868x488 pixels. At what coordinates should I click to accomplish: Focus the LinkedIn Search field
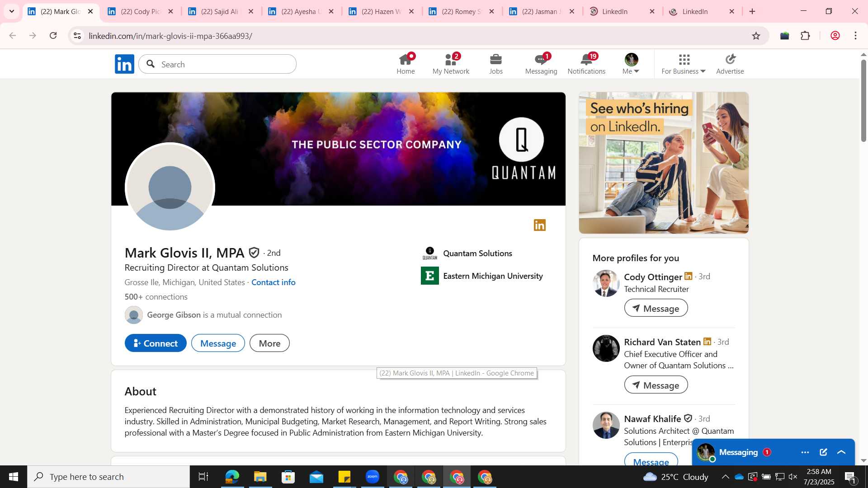[217, 64]
